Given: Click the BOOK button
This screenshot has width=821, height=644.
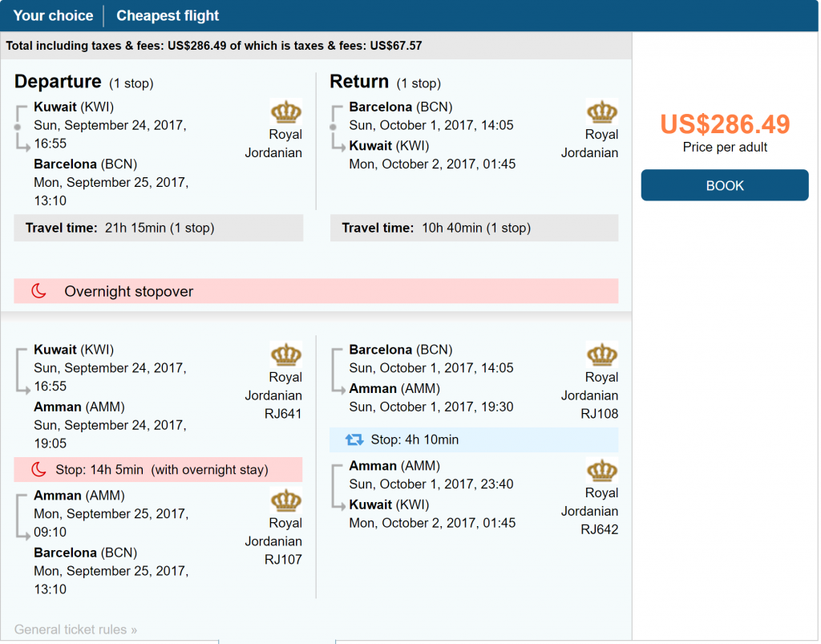Looking at the screenshot, I should pos(724,185).
